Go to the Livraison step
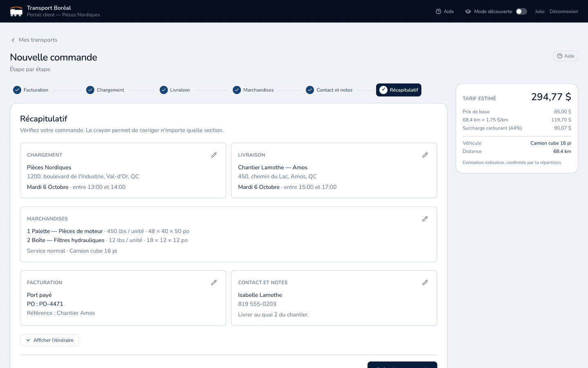The width and height of the screenshot is (588, 368). tap(175, 90)
